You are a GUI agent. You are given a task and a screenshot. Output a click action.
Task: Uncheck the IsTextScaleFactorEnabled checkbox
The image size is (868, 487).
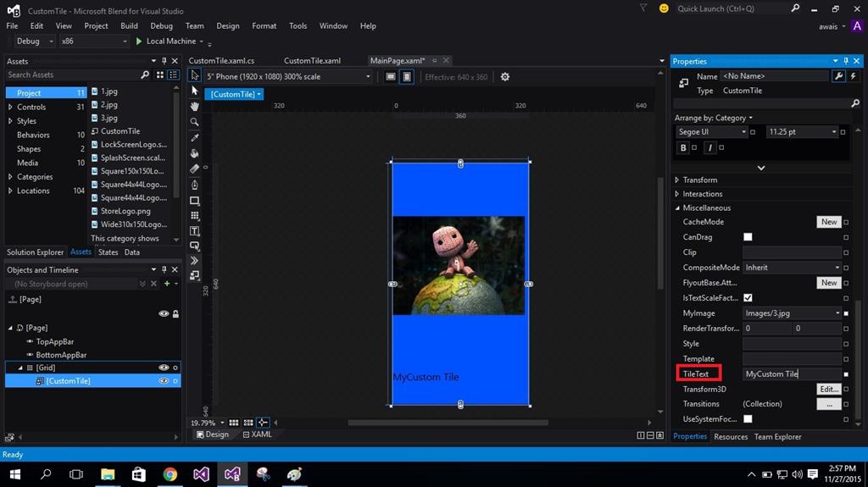(x=748, y=298)
